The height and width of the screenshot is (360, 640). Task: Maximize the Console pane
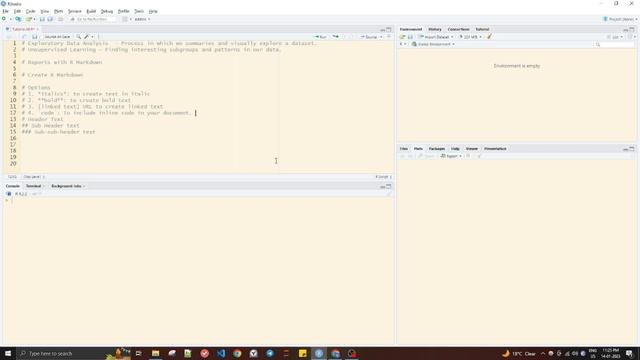[x=389, y=186]
